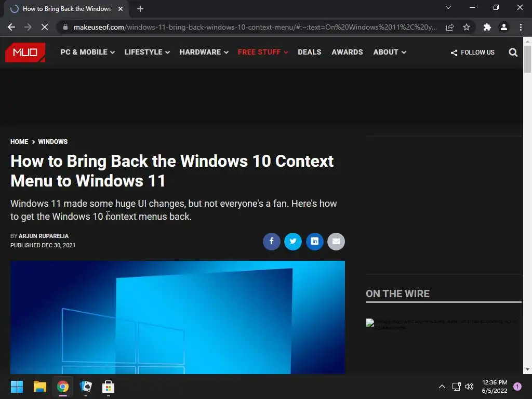Open Microsoft Store from taskbar

tap(108, 387)
